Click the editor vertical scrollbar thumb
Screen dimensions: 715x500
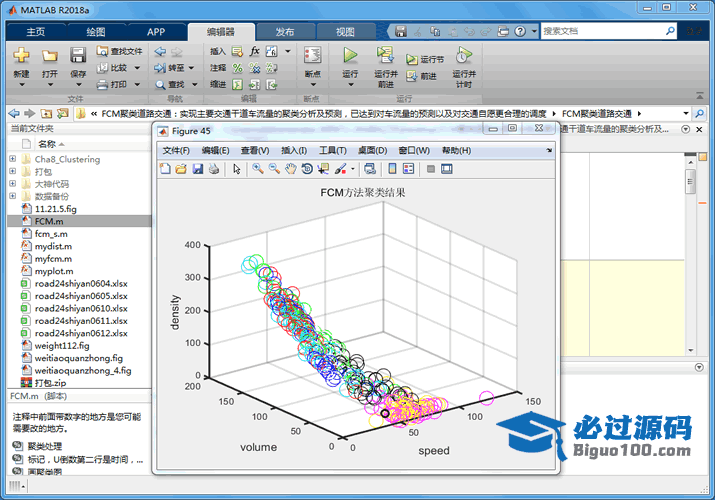click(x=690, y=181)
